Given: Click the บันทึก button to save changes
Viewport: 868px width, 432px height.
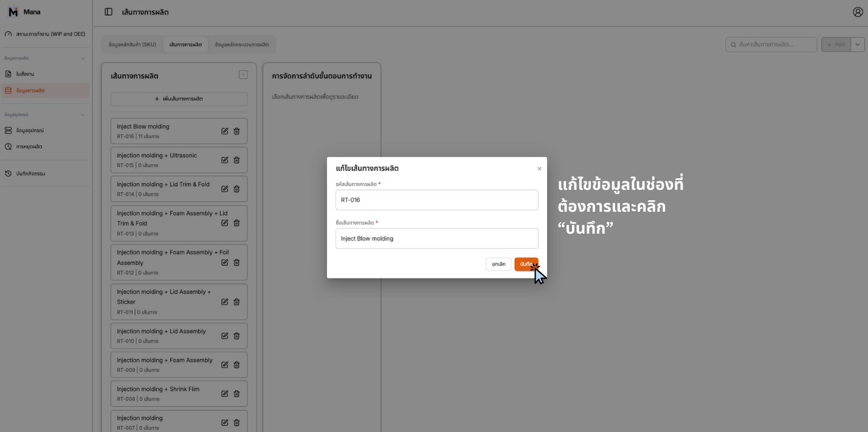Looking at the screenshot, I should (x=526, y=264).
